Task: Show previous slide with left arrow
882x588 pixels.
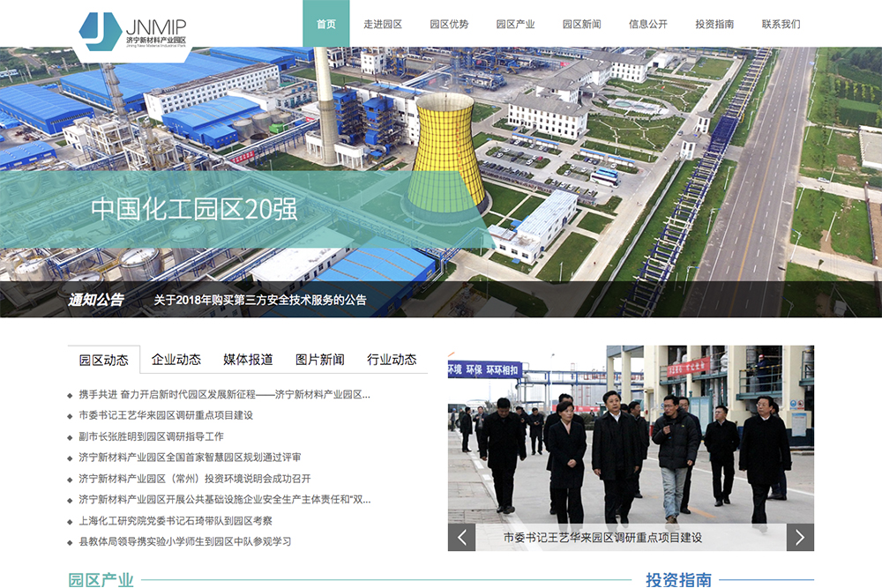Action: click(x=461, y=537)
